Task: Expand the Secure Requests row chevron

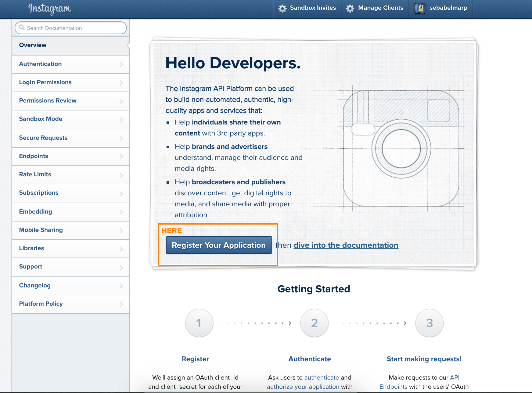Action: [121, 138]
